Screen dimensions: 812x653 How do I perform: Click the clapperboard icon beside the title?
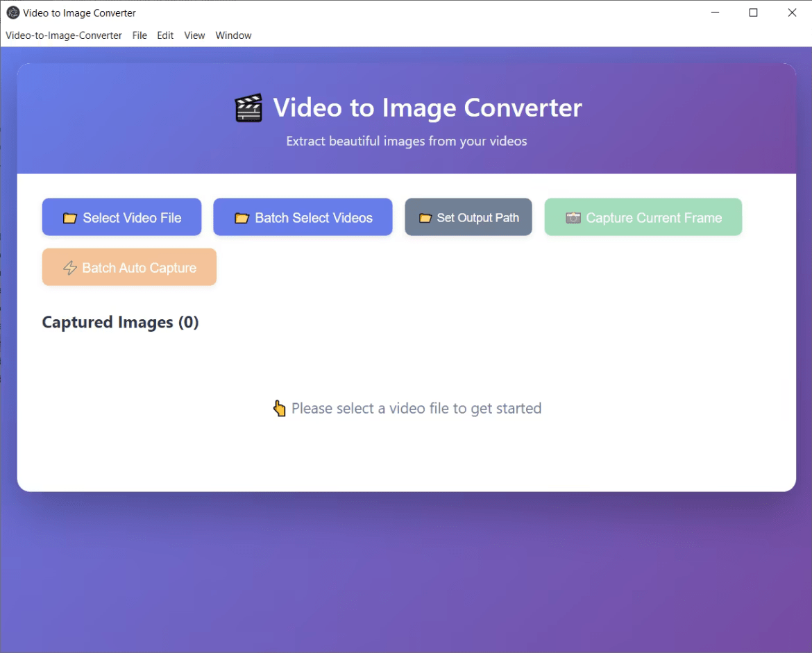click(249, 107)
